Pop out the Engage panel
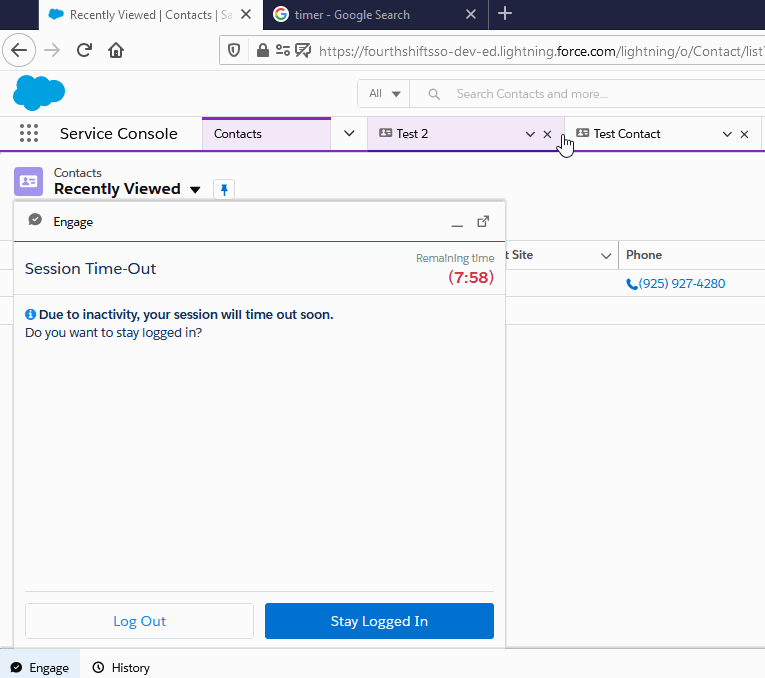Screen dimensions: 765x678 click(483, 221)
